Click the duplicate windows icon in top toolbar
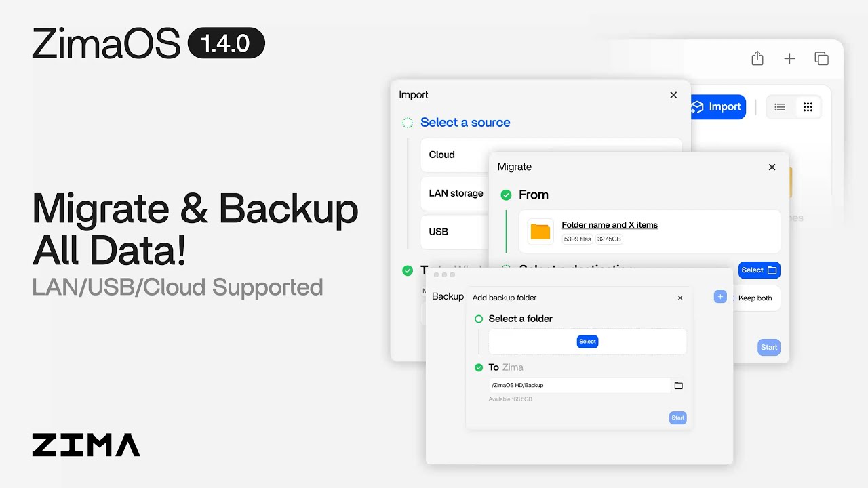868x488 pixels. tap(821, 58)
